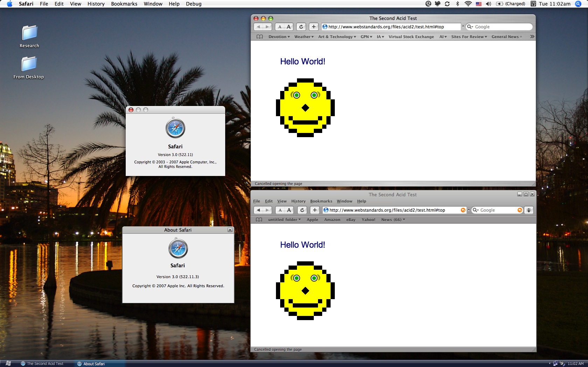
Task: Open the untitled folder bookmarks dropdown
Action: click(284, 220)
